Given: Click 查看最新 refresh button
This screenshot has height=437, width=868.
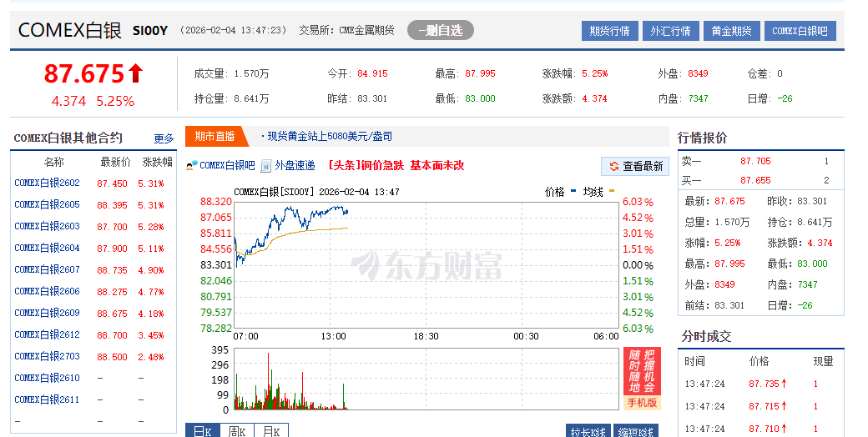Looking at the screenshot, I should (x=635, y=167).
